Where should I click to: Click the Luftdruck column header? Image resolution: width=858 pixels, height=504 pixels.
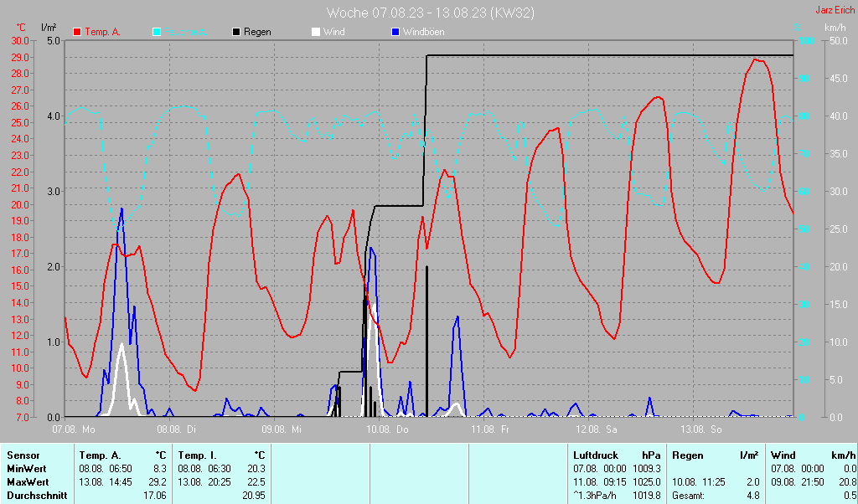pos(596,455)
